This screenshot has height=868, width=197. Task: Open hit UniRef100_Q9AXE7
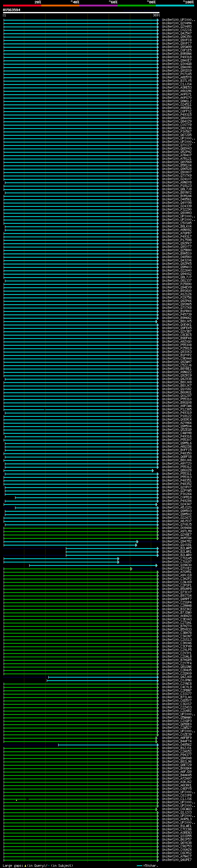click(x=177, y=60)
